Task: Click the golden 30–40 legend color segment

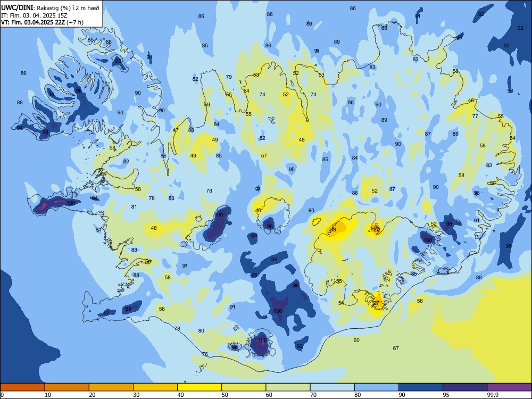Action: coord(155,387)
